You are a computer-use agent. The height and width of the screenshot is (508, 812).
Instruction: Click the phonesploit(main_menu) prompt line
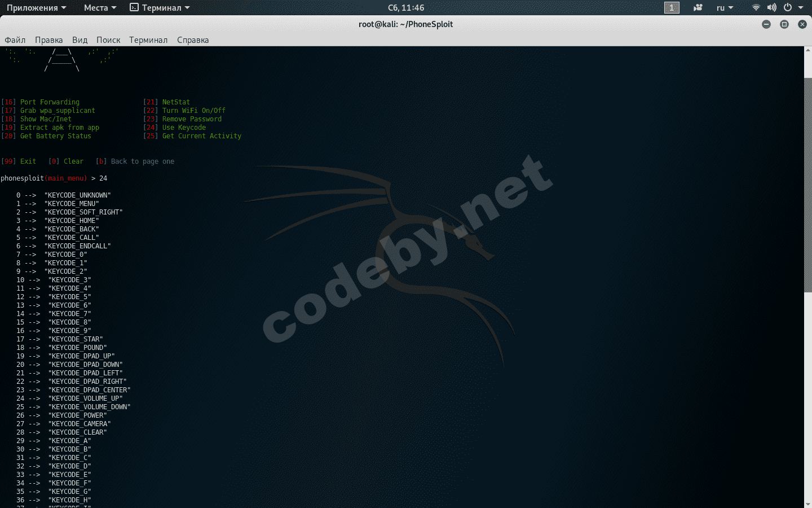point(54,178)
